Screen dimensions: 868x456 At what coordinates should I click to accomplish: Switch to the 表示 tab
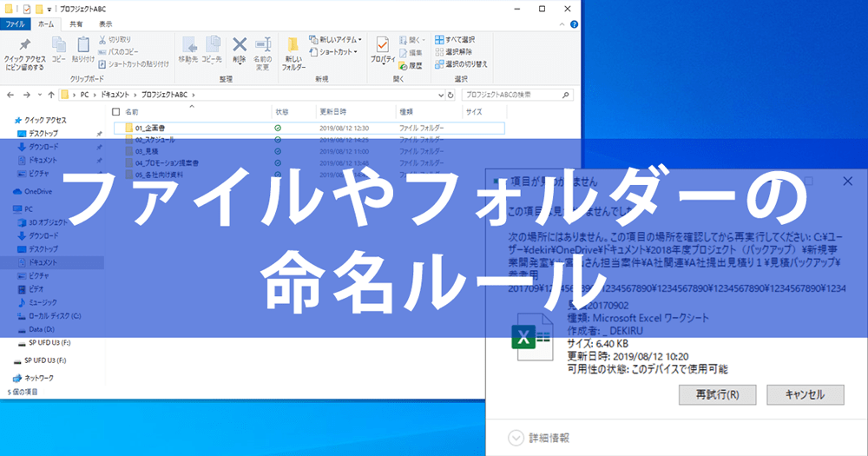click(x=105, y=24)
